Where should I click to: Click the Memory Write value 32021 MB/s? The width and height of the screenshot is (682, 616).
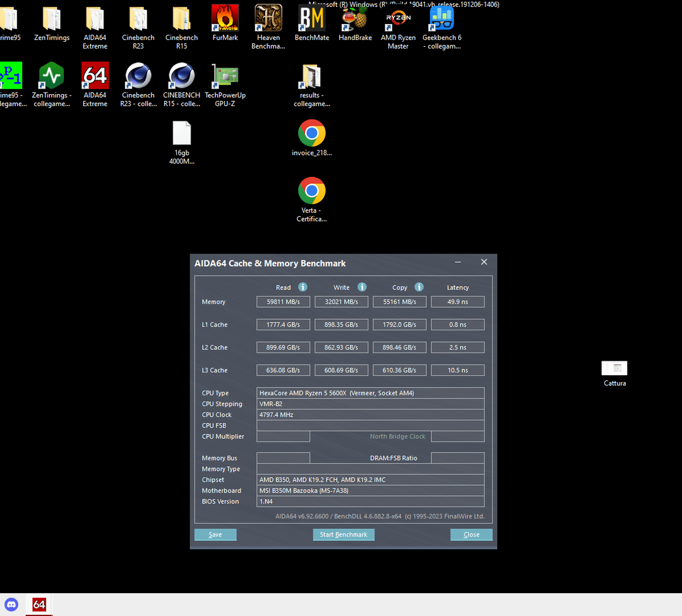click(x=342, y=302)
